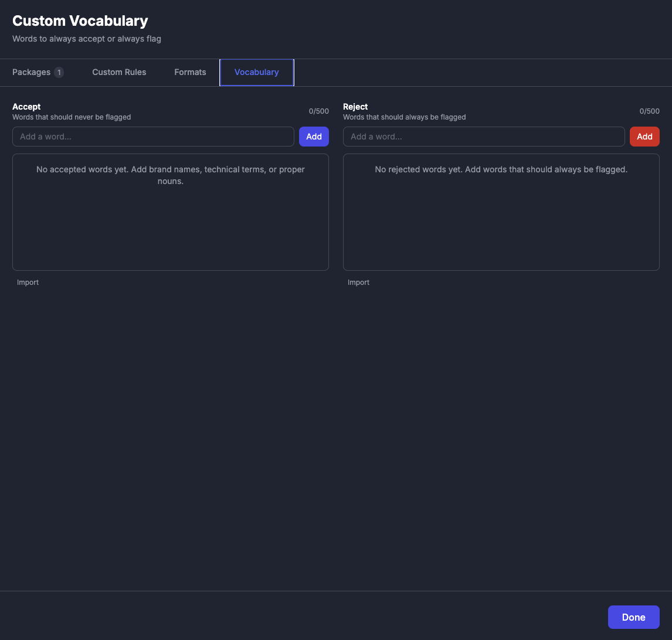Click the Reject list 0/500 counter
Viewport: 672px width, 640px height.
tap(649, 111)
